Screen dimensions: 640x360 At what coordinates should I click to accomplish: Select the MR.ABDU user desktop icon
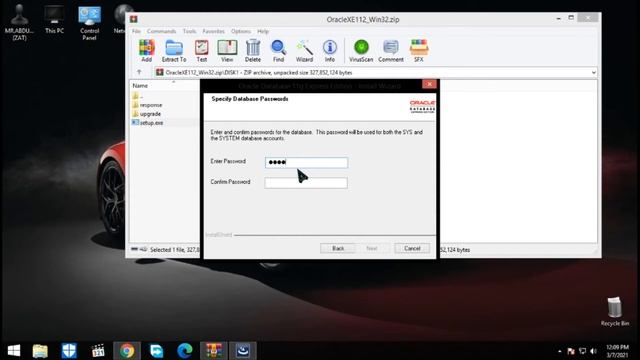coord(19,22)
